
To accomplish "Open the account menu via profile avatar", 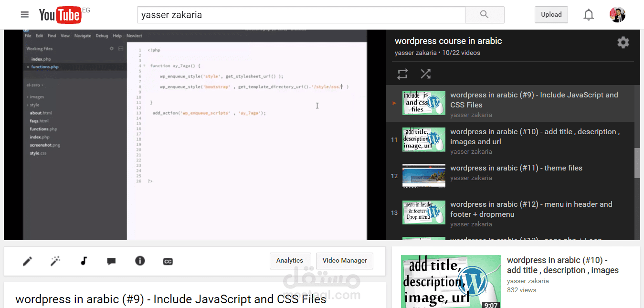I will coord(617,14).
